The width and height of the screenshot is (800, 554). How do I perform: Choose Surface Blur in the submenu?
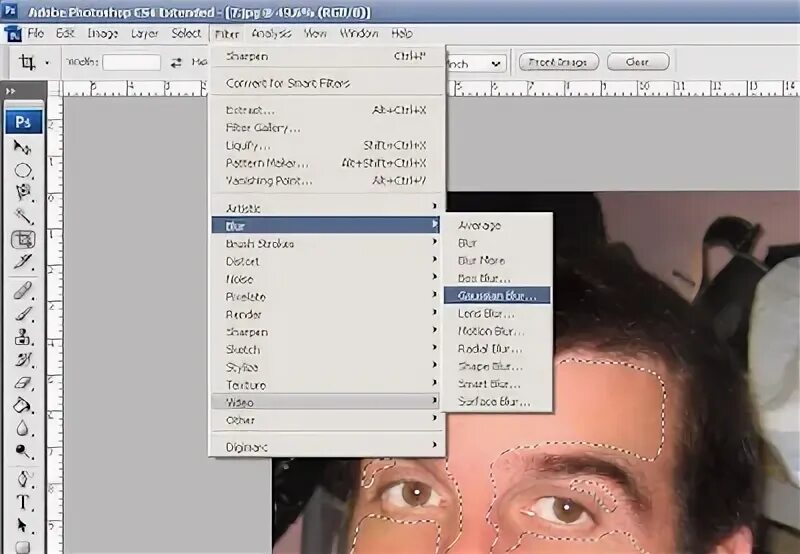497,401
